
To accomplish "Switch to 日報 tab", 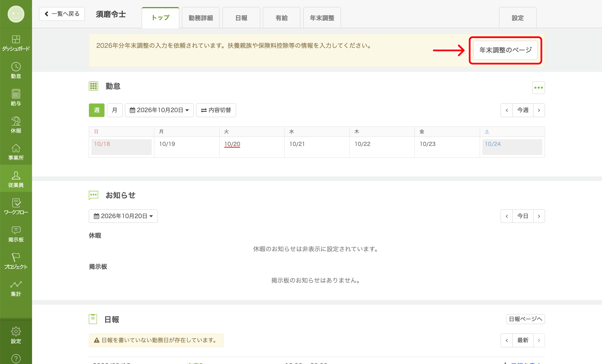I will (x=241, y=18).
